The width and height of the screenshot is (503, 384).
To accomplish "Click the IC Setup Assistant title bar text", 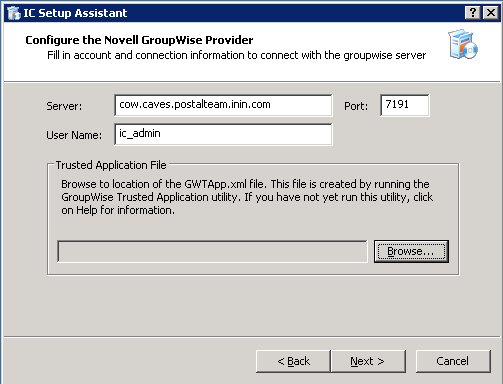I will pyautogui.click(x=75, y=13).
